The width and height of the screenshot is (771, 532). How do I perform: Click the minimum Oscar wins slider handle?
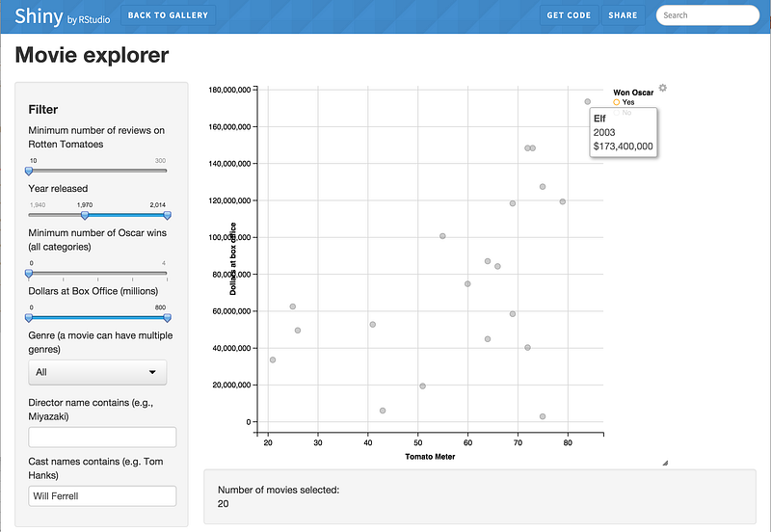[x=29, y=274]
